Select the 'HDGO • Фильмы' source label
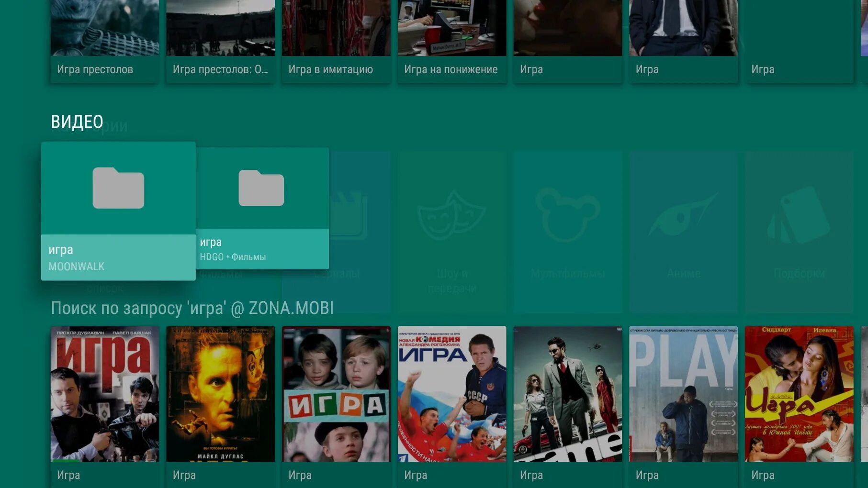The image size is (868, 488). (x=233, y=257)
